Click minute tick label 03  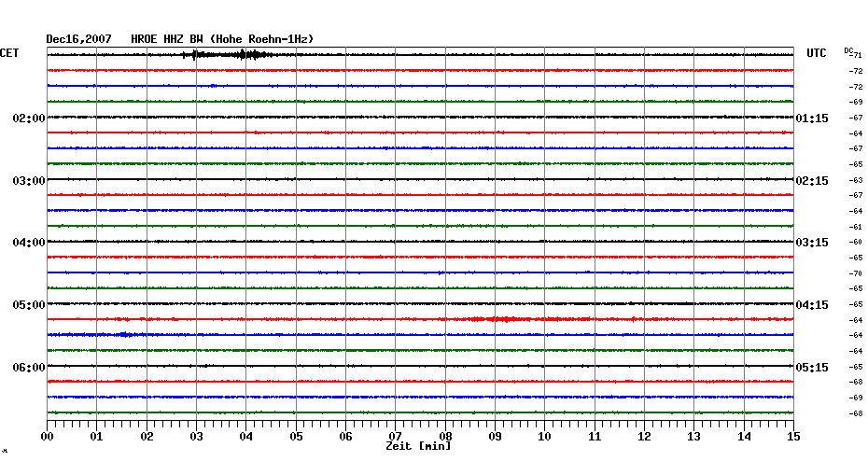(197, 437)
